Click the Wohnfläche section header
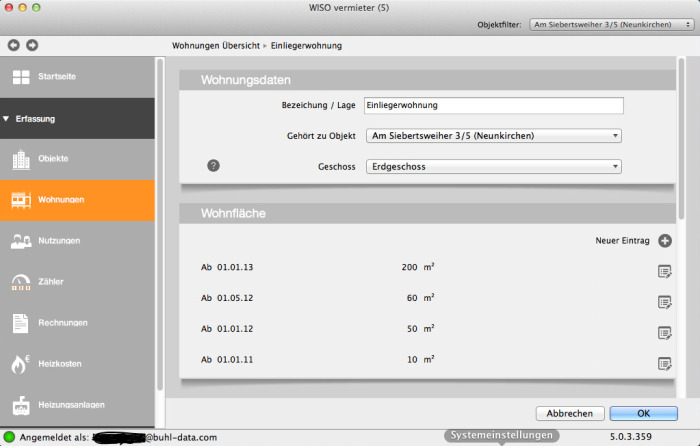Viewport: 700px width, 446px height. point(427,213)
